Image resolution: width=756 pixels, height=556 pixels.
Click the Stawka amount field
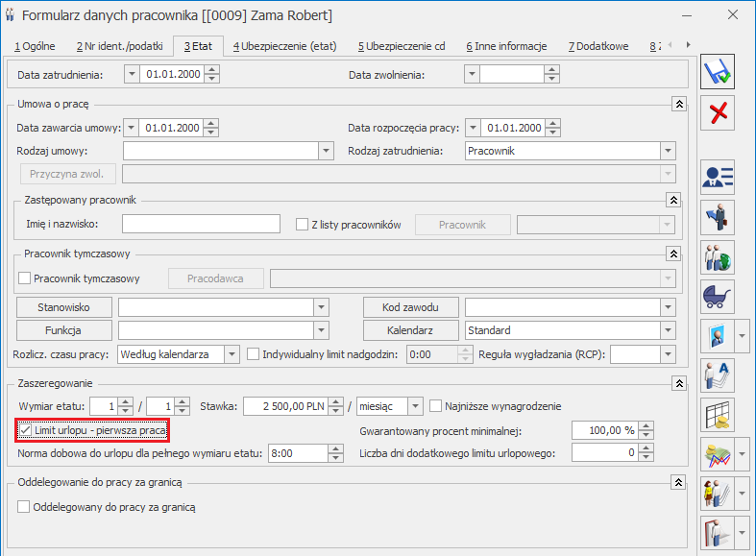tap(286, 406)
